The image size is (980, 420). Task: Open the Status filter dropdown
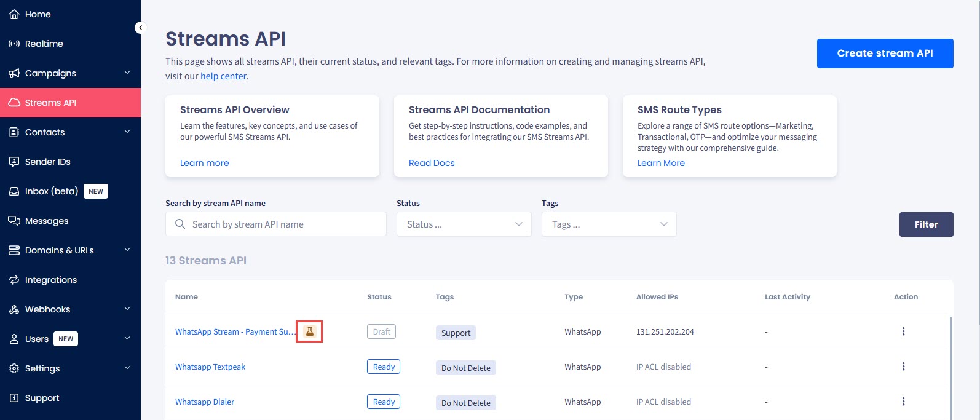tap(464, 224)
